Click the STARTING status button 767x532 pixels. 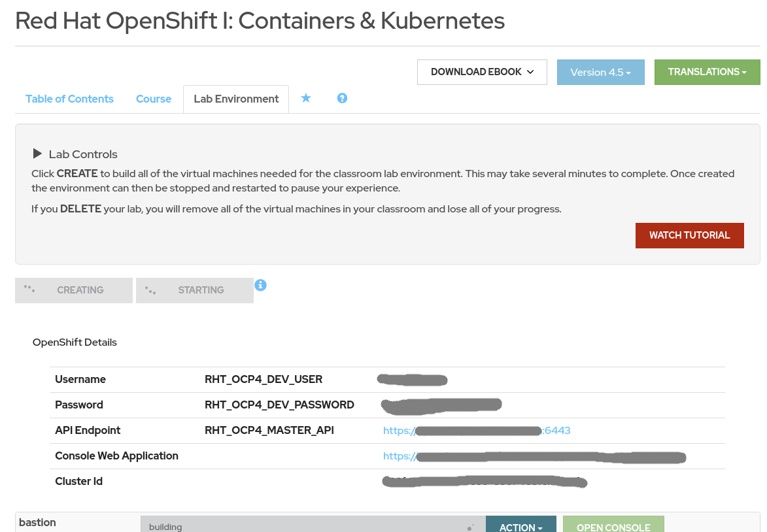click(x=195, y=290)
